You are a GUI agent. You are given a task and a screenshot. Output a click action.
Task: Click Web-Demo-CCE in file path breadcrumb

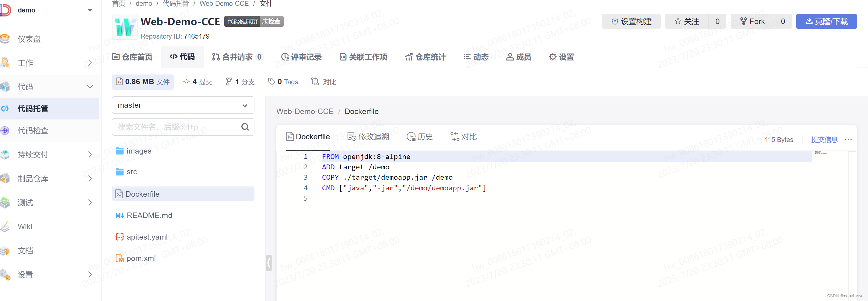(305, 112)
